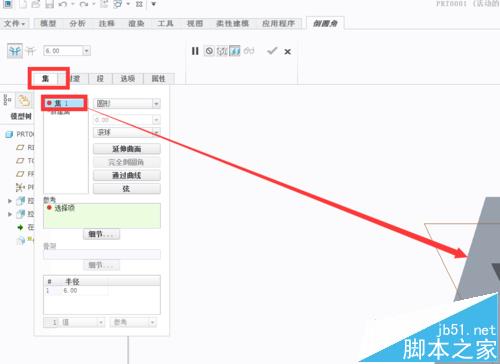Switch to the 模型 ribbon tab

48,23
